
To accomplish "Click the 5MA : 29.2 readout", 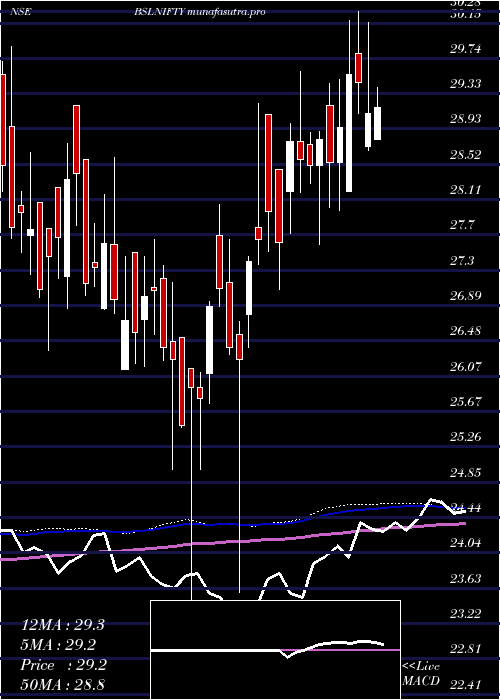I will (58, 645).
